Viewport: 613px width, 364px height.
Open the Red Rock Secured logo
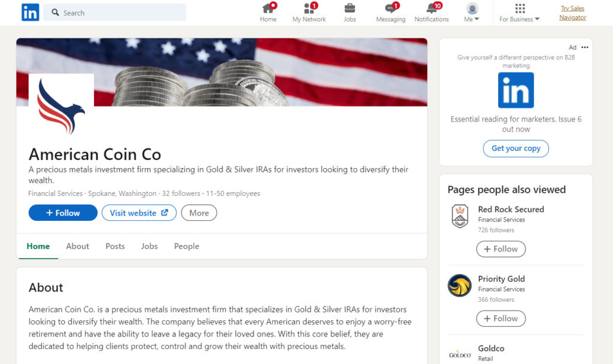pos(460,216)
